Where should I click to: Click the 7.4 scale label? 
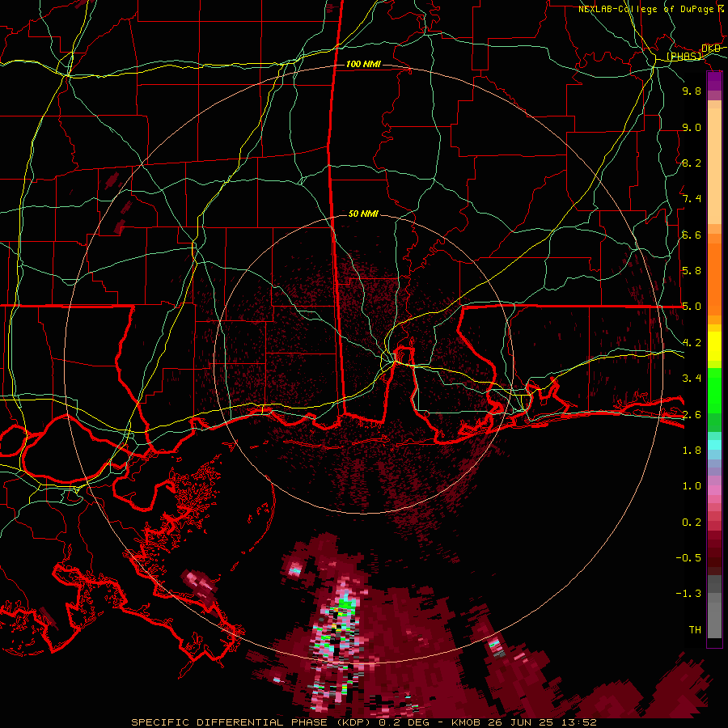click(692, 199)
